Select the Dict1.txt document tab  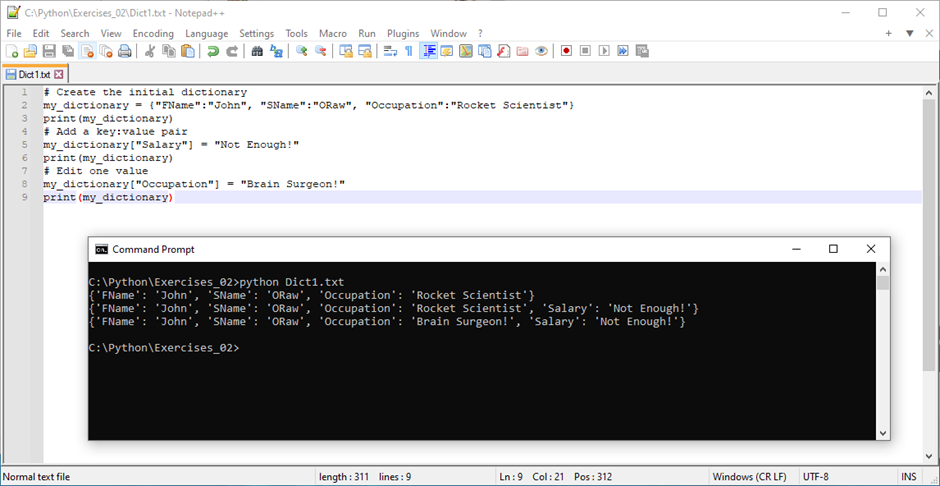[x=33, y=74]
